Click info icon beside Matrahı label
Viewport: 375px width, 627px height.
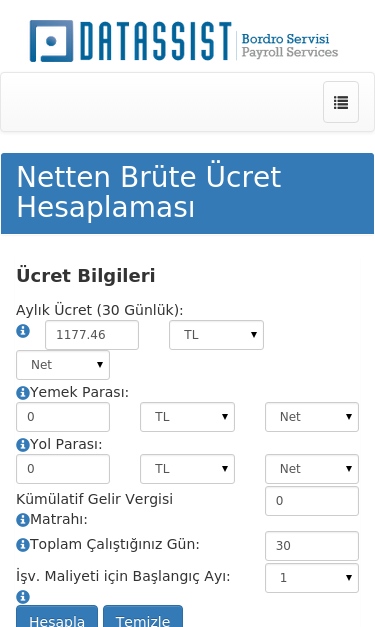23,520
